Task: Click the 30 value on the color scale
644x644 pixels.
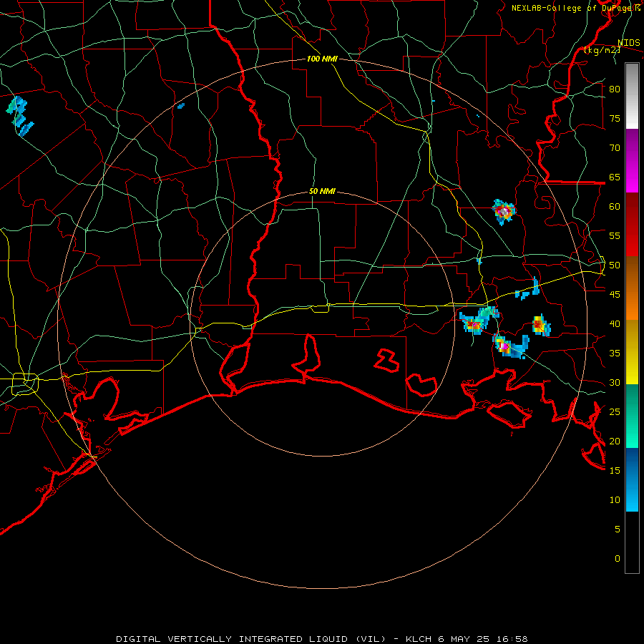Action: (615, 383)
